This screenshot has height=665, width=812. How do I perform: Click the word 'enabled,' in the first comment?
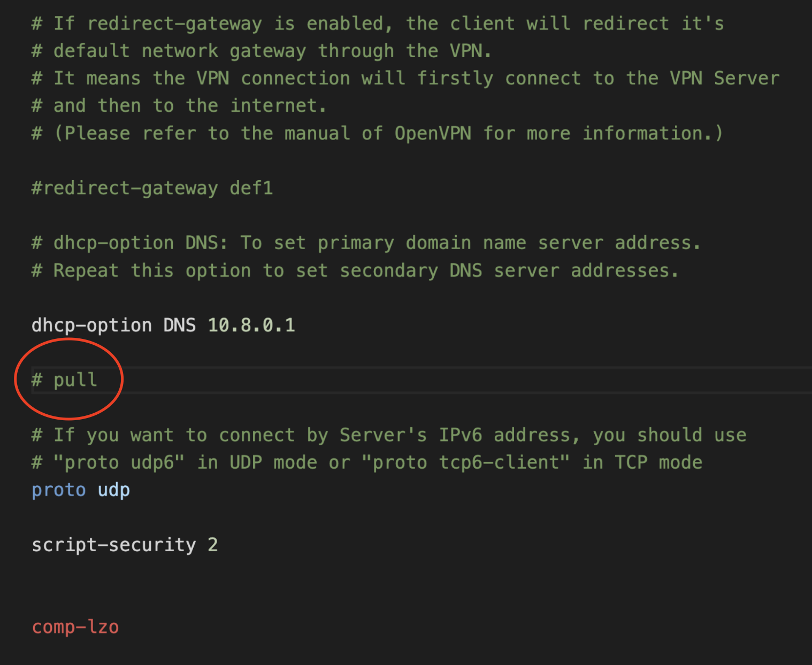350,24
